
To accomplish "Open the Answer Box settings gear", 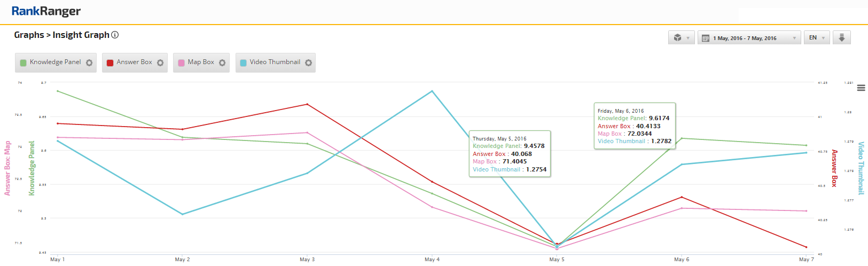I will click(160, 62).
